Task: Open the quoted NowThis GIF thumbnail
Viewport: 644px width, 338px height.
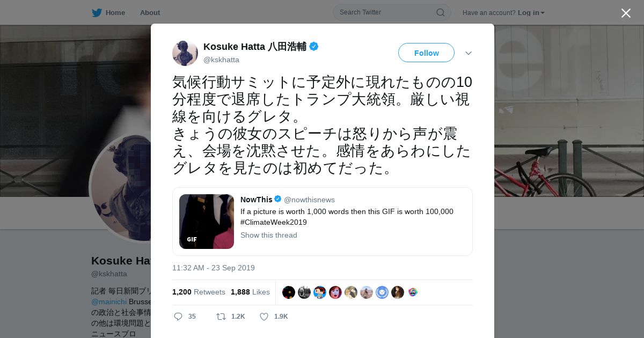Action: click(x=207, y=222)
